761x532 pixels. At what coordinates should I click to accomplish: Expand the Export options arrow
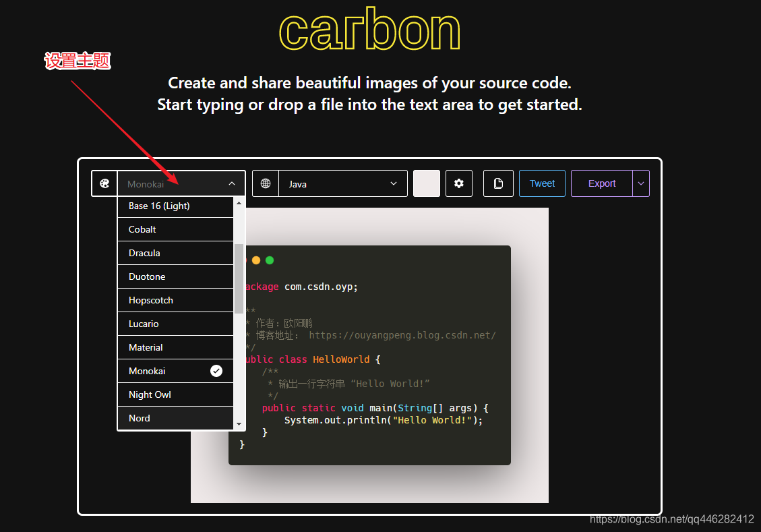coord(640,183)
